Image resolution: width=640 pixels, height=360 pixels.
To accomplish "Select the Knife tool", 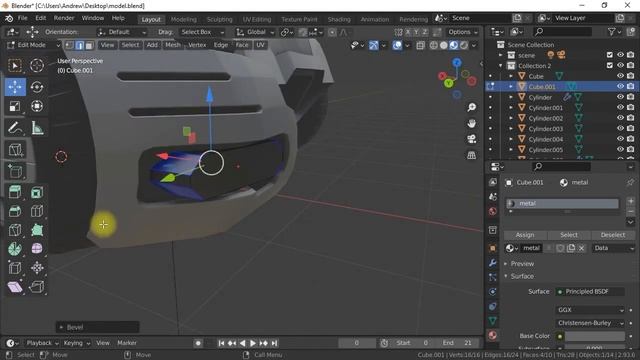I will [x=15, y=230].
